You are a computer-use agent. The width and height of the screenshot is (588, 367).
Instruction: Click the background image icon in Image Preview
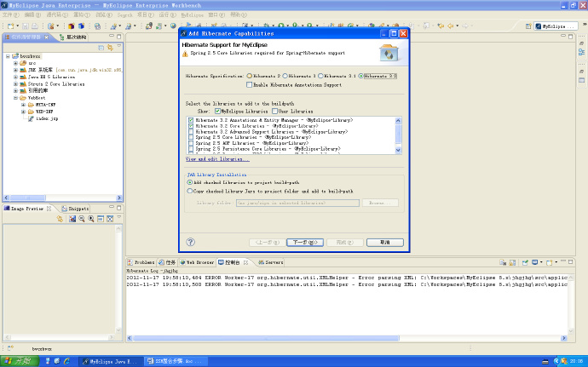(72, 219)
